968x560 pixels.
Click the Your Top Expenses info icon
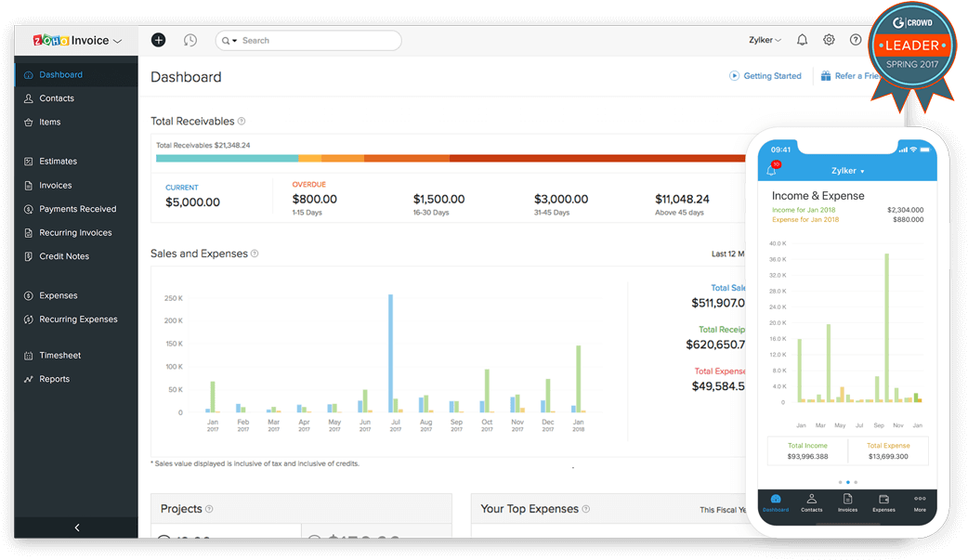tap(586, 509)
